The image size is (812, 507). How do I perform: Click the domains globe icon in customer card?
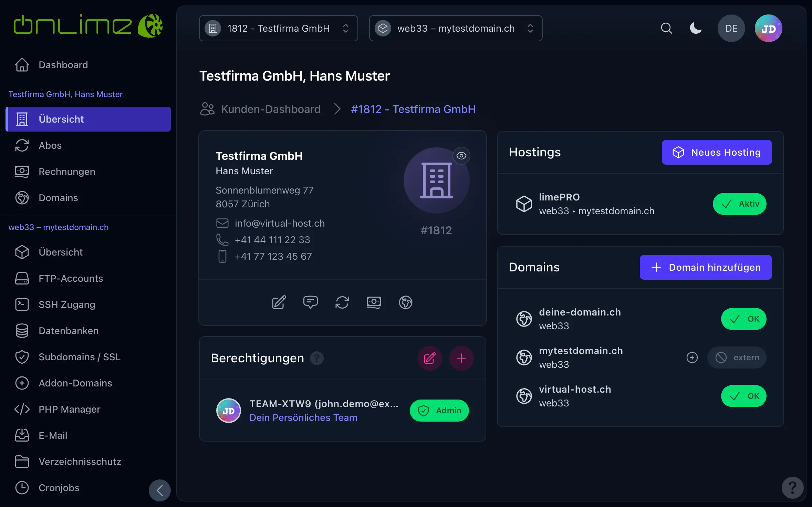click(405, 302)
